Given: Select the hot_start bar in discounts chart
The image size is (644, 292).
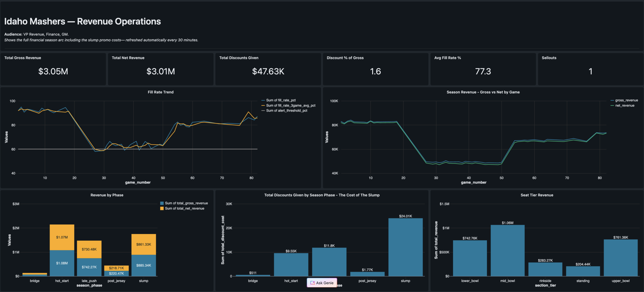Looking at the screenshot, I should click(291, 265).
